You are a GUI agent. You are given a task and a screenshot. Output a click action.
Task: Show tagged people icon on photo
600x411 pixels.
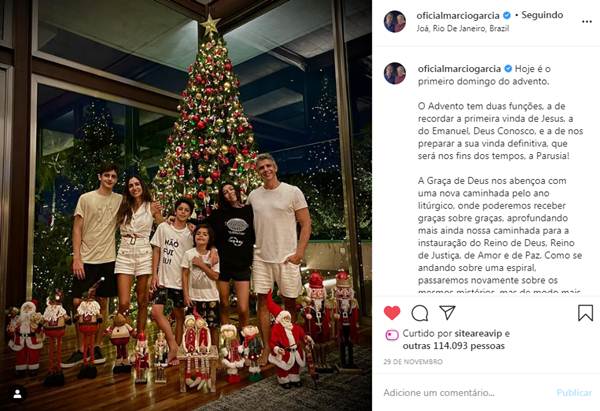click(x=17, y=394)
